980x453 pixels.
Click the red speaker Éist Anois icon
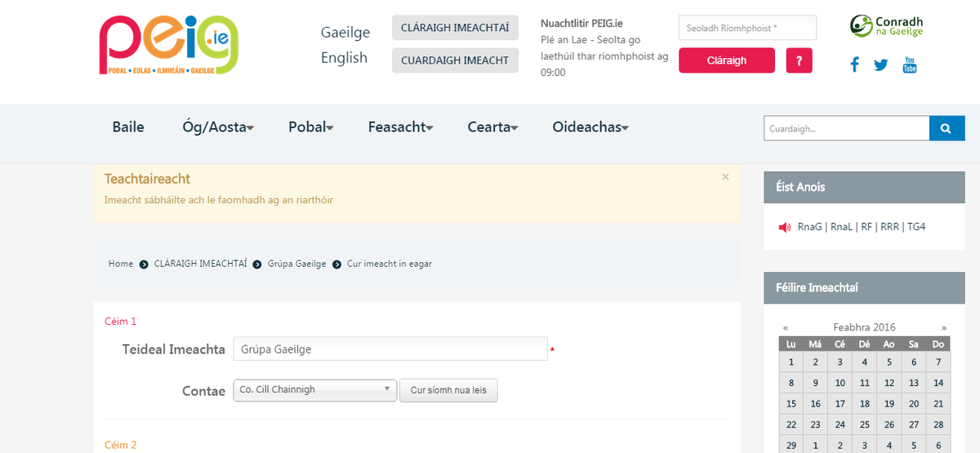click(x=785, y=227)
